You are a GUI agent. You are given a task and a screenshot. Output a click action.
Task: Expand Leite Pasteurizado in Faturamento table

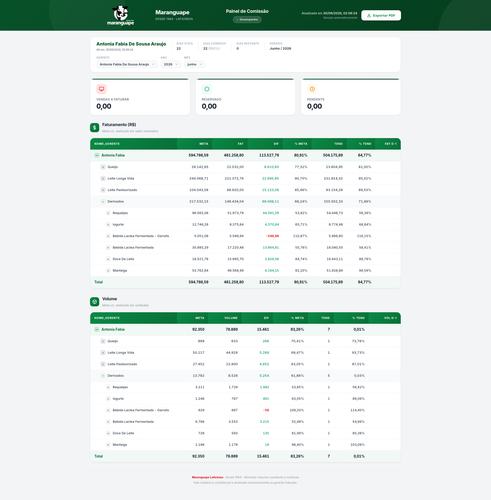103,190
